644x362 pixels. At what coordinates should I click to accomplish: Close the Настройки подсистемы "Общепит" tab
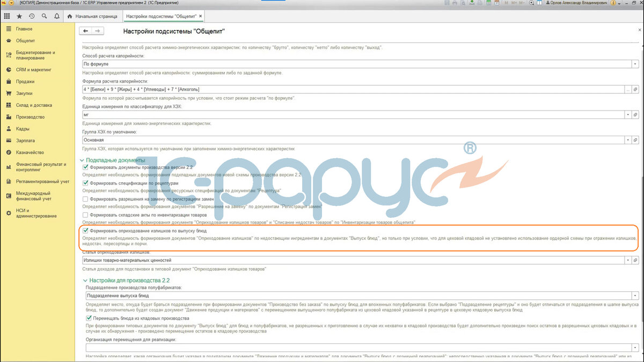coord(200,16)
